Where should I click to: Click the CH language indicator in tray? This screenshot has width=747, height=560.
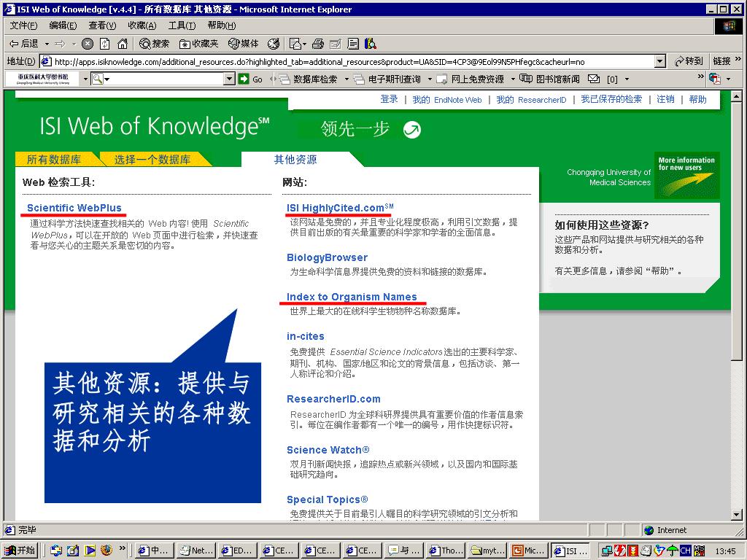click(686, 551)
